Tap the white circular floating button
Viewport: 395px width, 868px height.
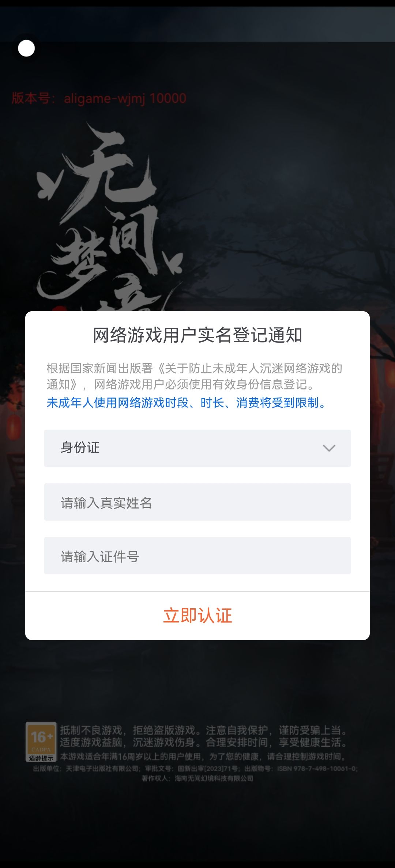[x=26, y=48]
